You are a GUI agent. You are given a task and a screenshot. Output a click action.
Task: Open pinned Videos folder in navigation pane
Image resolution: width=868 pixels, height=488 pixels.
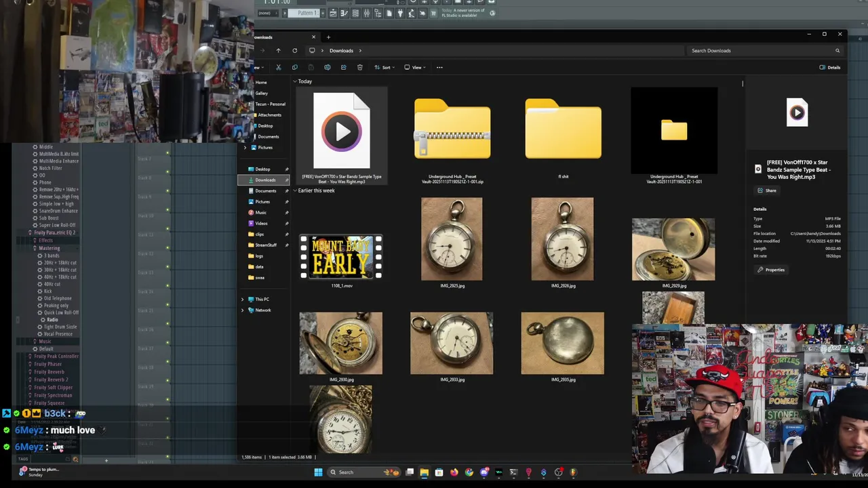click(258, 223)
